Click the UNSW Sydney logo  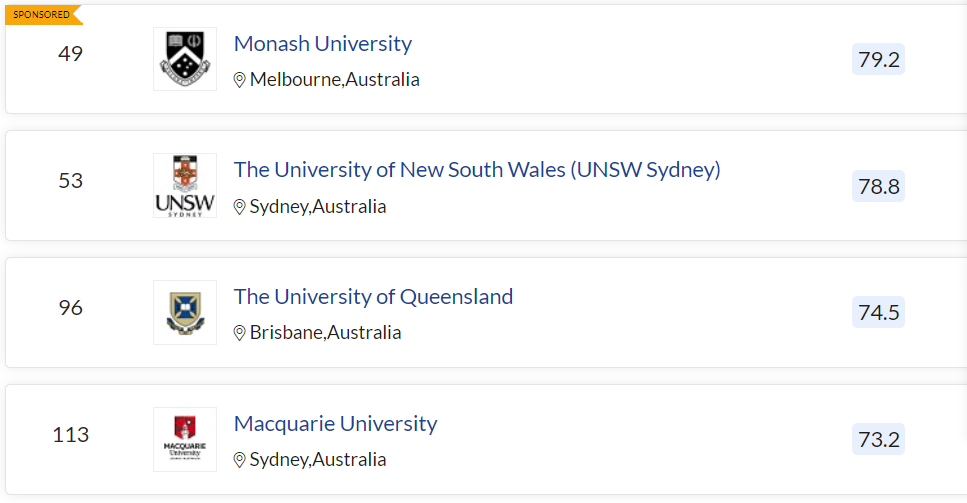click(x=184, y=186)
